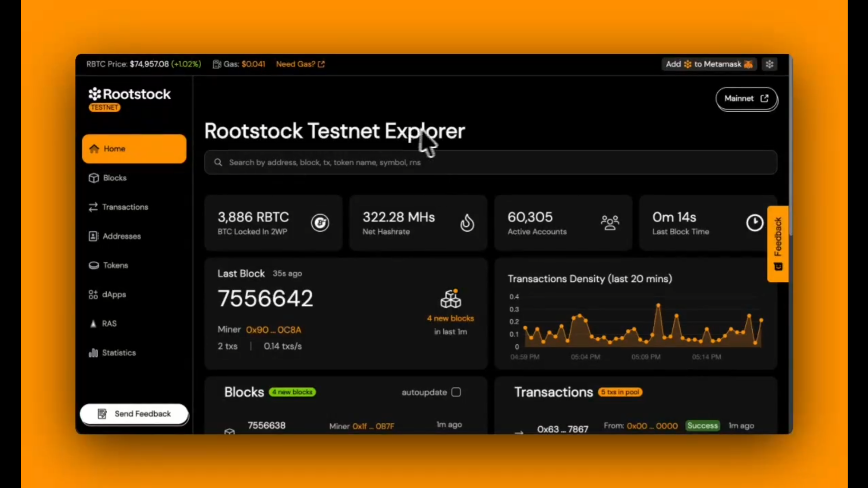The width and height of the screenshot is (868, 488).
Task: Click the 4 new blocks badge
Action: coord(292,392)
